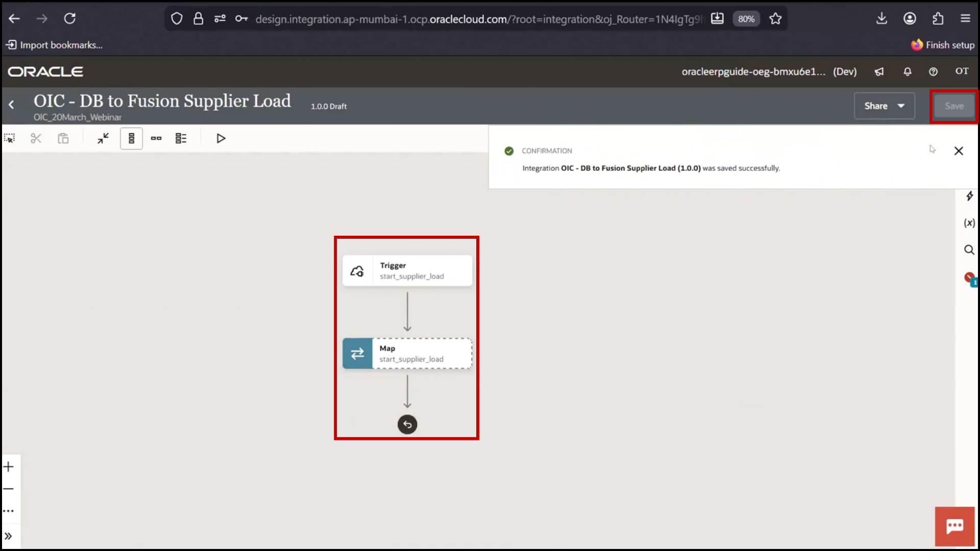Go back from the integration canvas

(11, 105)
